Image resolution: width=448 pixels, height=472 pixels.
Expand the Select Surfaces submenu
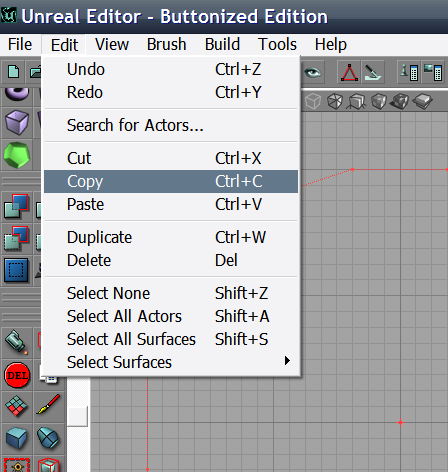(171, 362)
